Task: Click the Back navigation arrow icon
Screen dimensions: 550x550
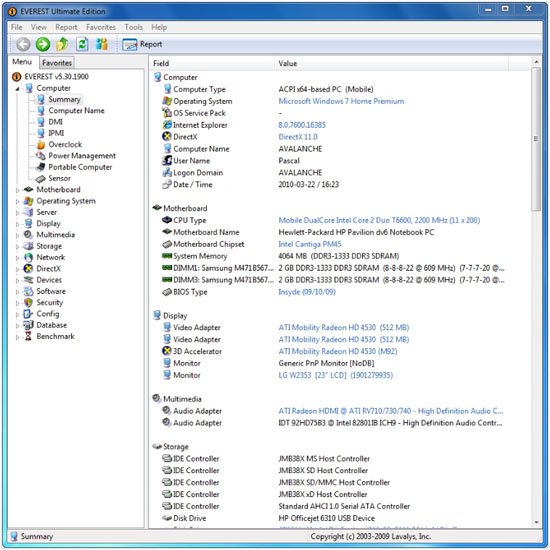Action: click(x=24, y=44)
